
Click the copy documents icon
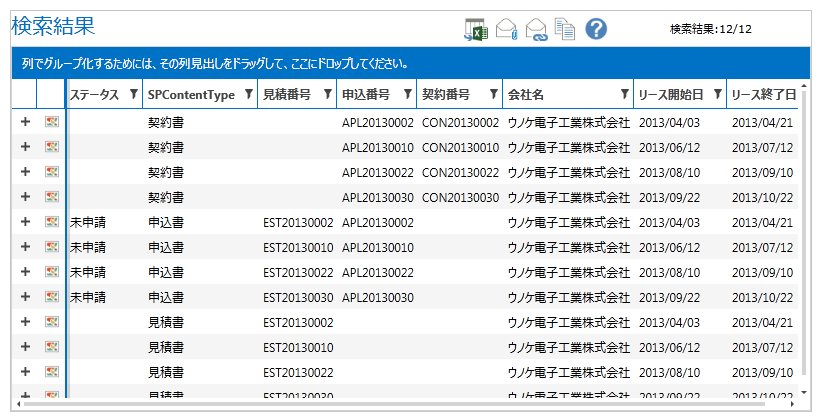pyautogui.click(x=566, y=30)
